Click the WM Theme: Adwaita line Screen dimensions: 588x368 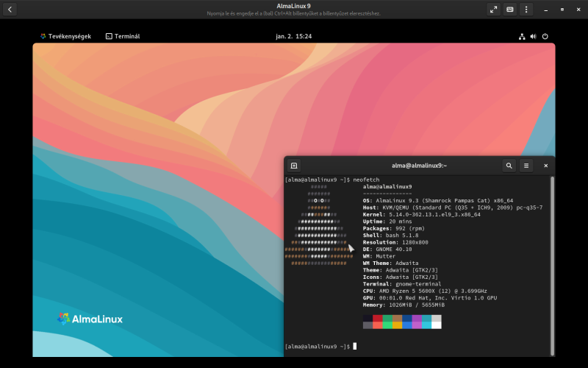point(390,263)
